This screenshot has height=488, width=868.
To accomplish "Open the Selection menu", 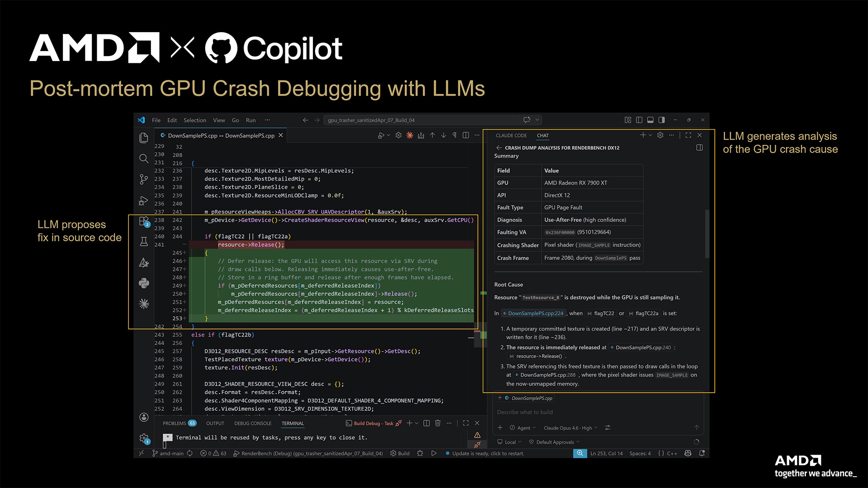I will [195, 120].
